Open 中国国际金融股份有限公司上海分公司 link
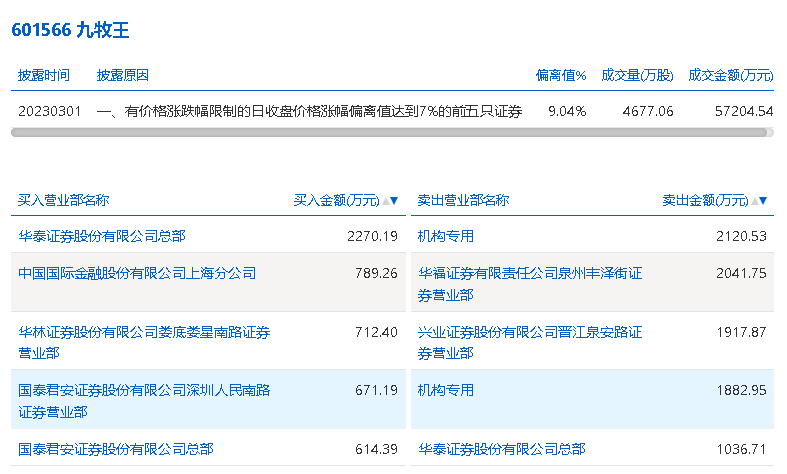Viewport: 787px width, 474px height. pyautogui.click(x=137, y=272)
